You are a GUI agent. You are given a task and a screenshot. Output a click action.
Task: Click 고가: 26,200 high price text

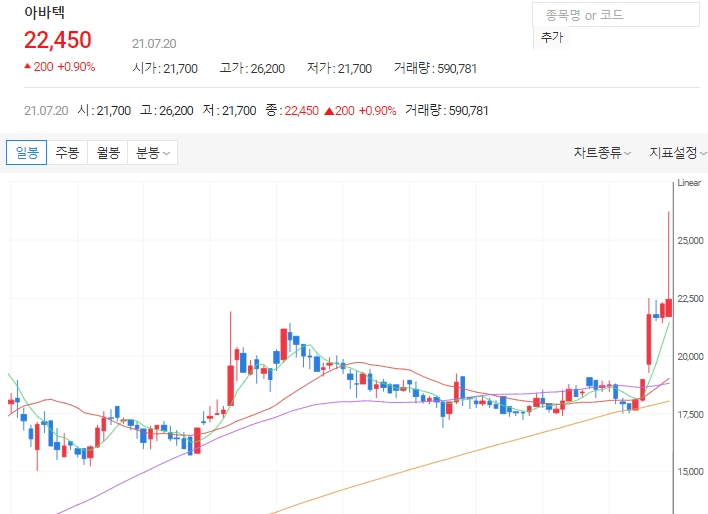pos(252,68)
